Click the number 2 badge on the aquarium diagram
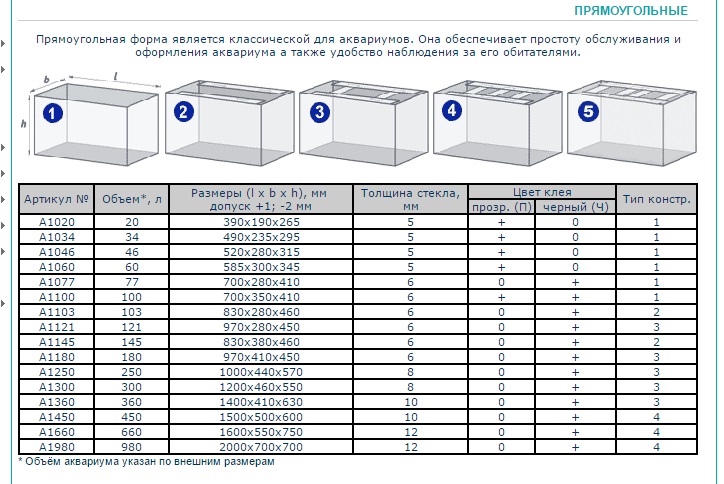This screenshot has height=484, width=724. pyautogui.click(x=183, y=112)
